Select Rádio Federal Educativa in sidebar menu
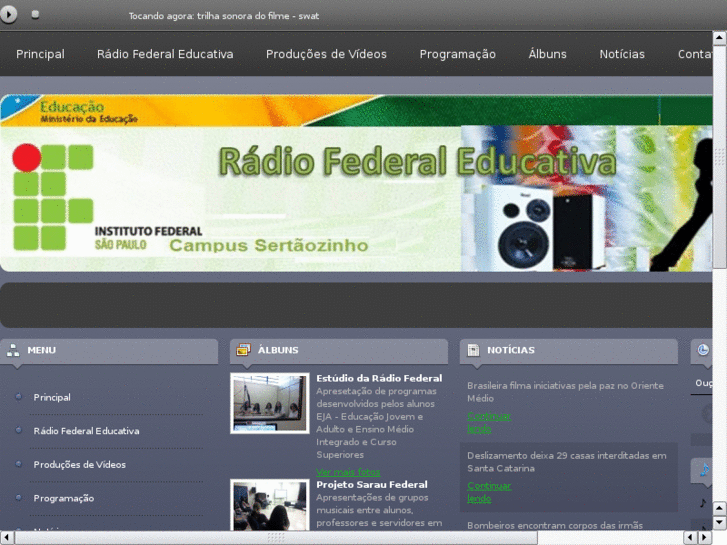 coord(86,431)
